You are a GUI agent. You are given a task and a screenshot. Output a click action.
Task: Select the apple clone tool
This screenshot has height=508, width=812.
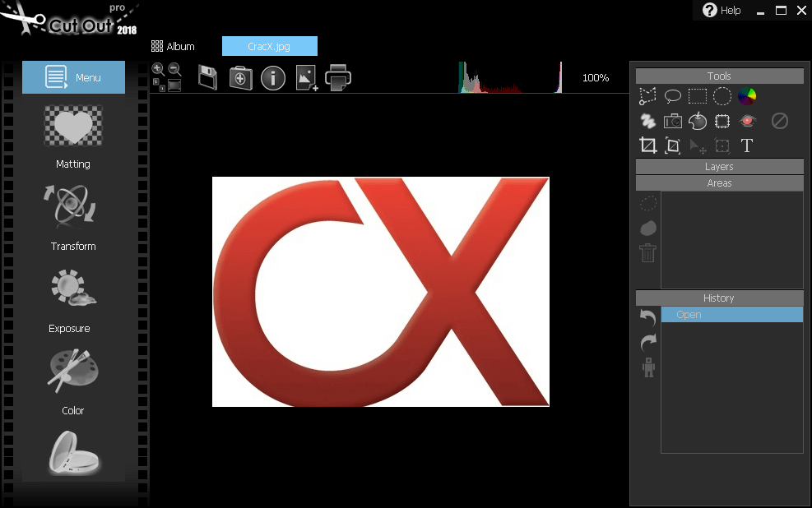click(x=698, y=121)
